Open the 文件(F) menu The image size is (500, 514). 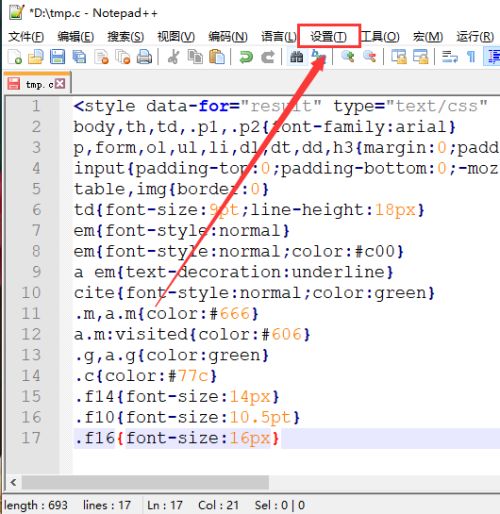(26, 37)
